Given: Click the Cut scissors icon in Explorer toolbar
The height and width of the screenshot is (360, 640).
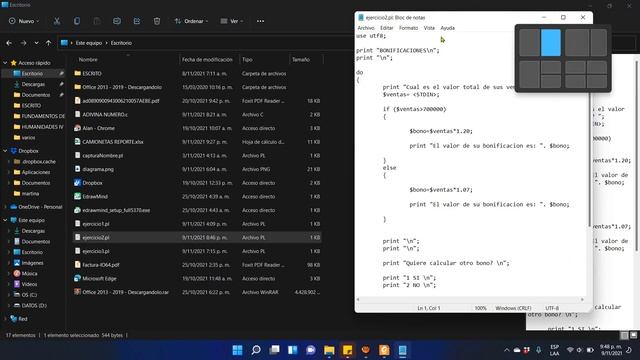Looking at the screenshot, I should tap(57, 21).
